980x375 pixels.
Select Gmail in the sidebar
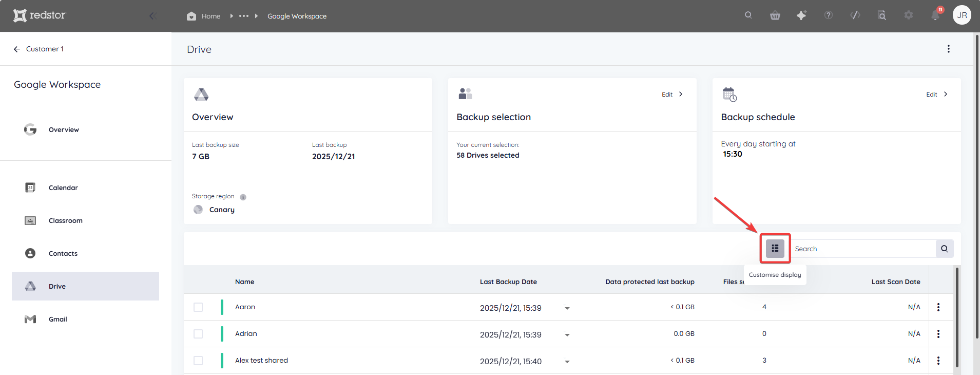click(x=85, y=319)
